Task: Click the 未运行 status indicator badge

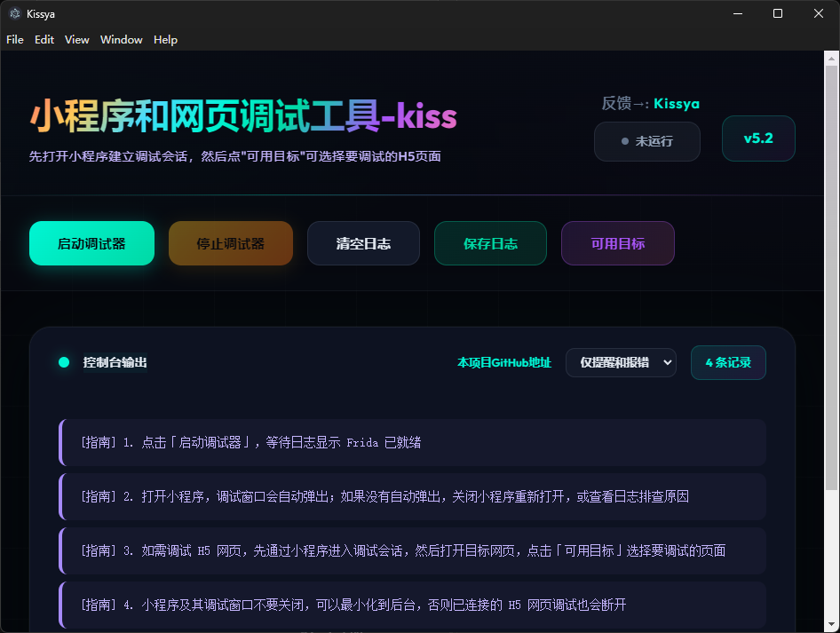Action: coord(646,141)
